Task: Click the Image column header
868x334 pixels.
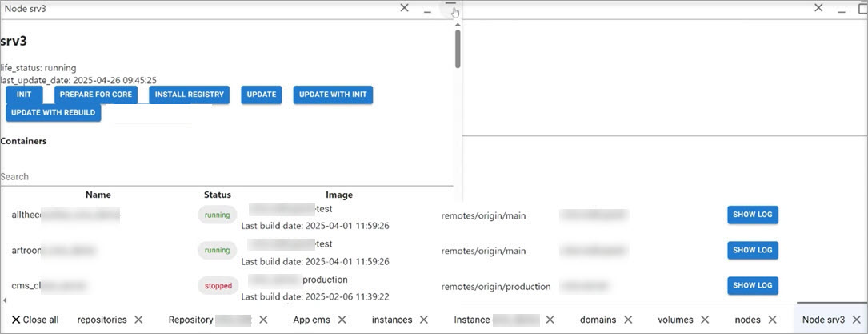Action: [339, 195]
